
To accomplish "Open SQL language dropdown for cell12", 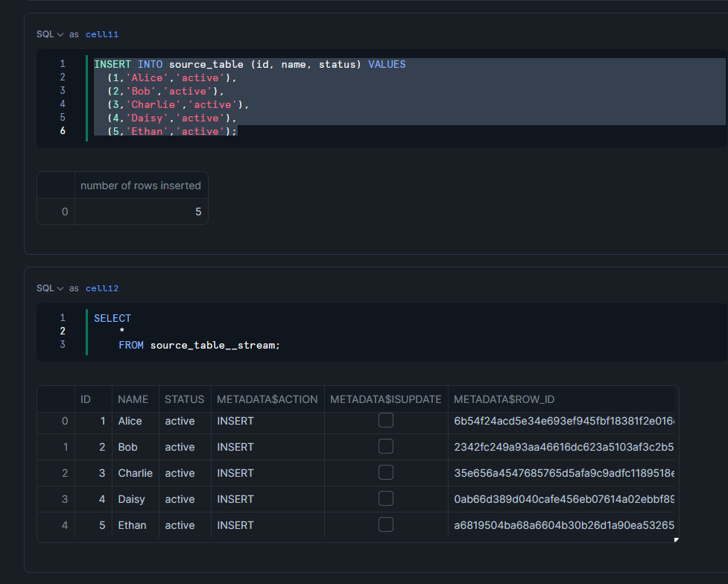I will [50, 288].
